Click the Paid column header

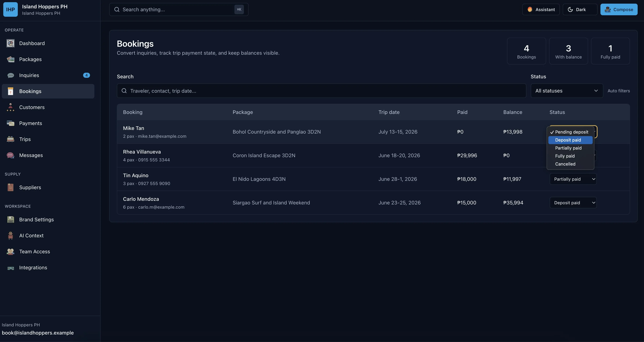click(462, 112)
